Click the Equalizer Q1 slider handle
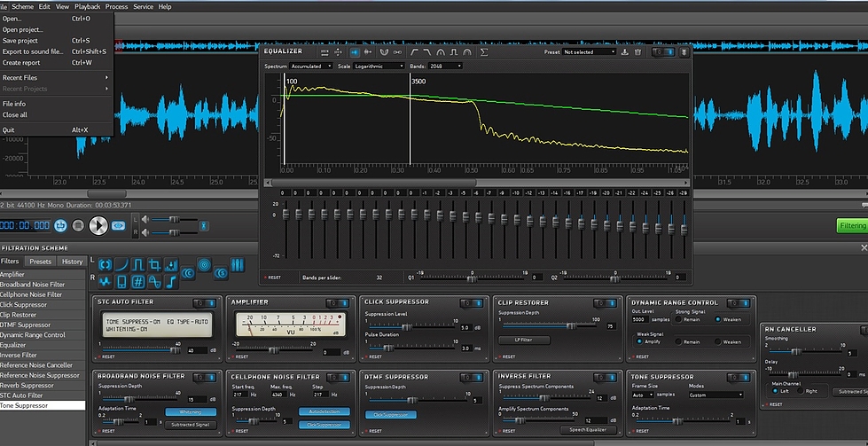This screenshot has height=446, width=868. 472,279
